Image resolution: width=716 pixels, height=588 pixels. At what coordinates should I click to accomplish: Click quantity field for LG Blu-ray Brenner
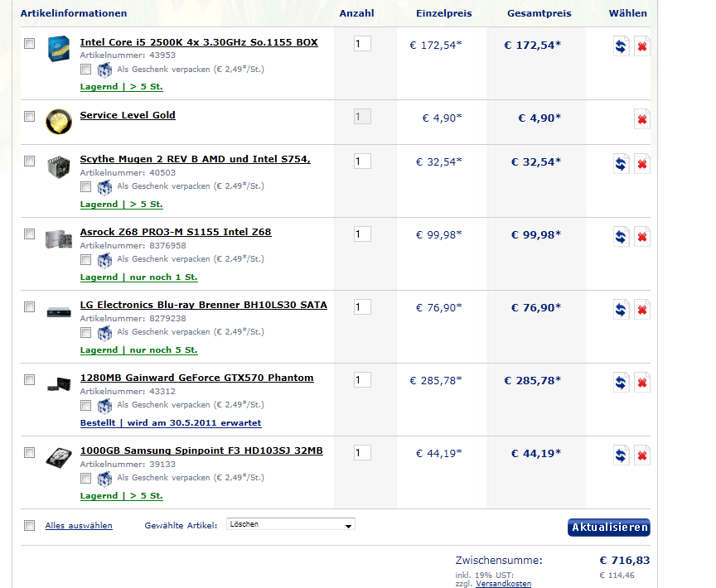click(362, 307)
